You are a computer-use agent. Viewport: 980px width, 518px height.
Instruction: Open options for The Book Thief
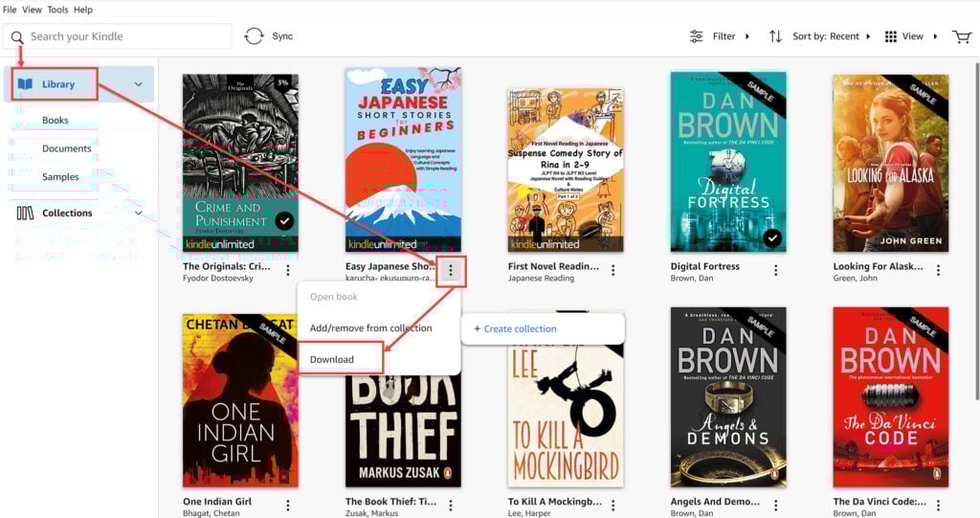coord(450,505)
